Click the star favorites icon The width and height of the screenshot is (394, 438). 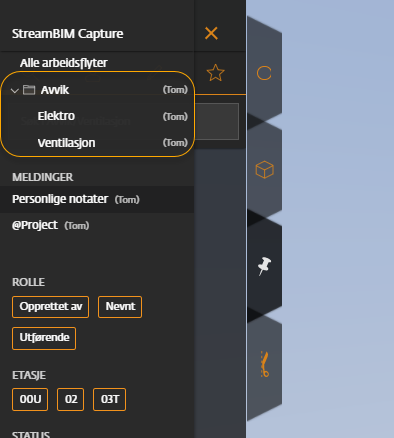(x=215, y=73)
